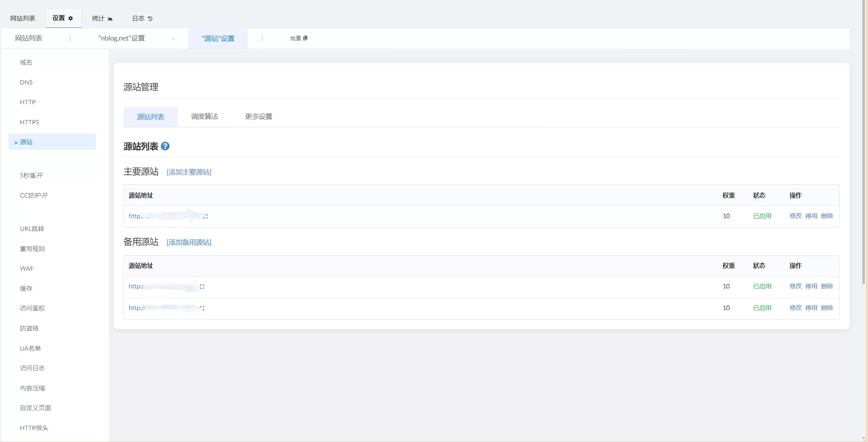Viewport: 868px width, 442px height.
Task: Click the 添加备用源站 link
Action: [189, 242]
